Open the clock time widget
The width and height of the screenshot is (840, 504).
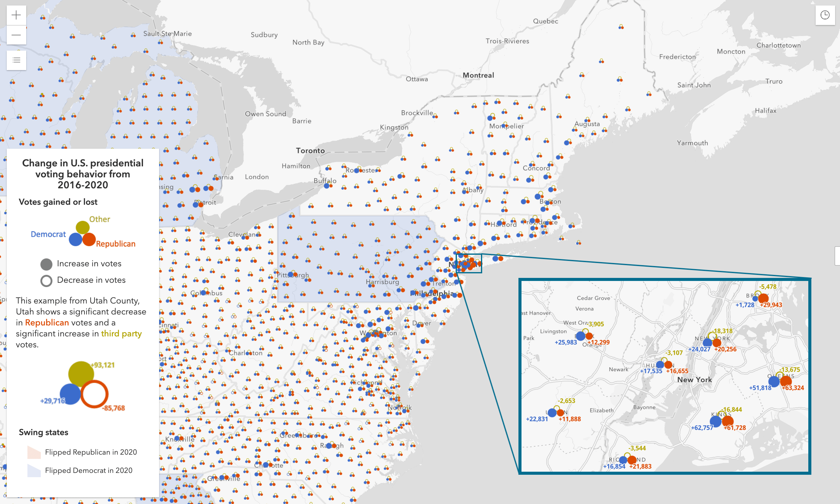tap(825, 15)
